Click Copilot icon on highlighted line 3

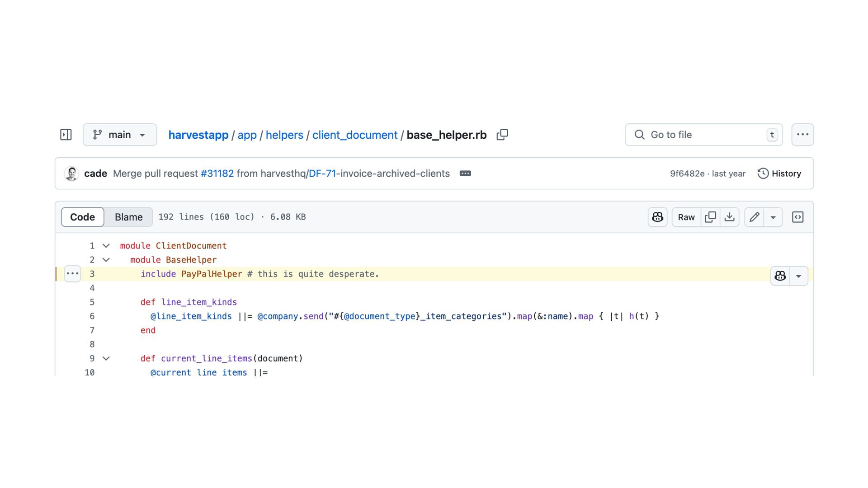point(780,276)
